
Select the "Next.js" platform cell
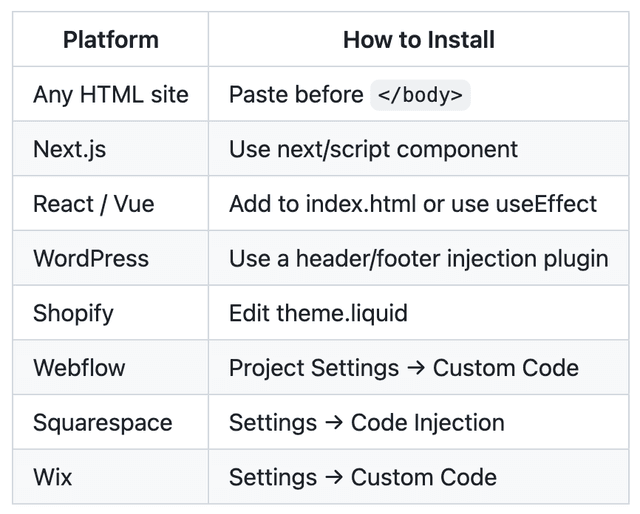coord(69,150)
